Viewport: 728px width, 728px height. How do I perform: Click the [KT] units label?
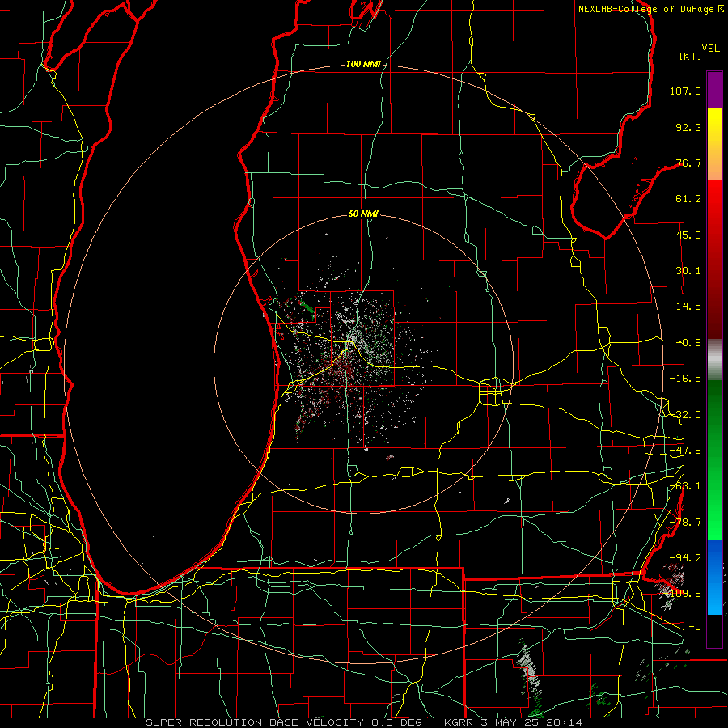[690, 56]
